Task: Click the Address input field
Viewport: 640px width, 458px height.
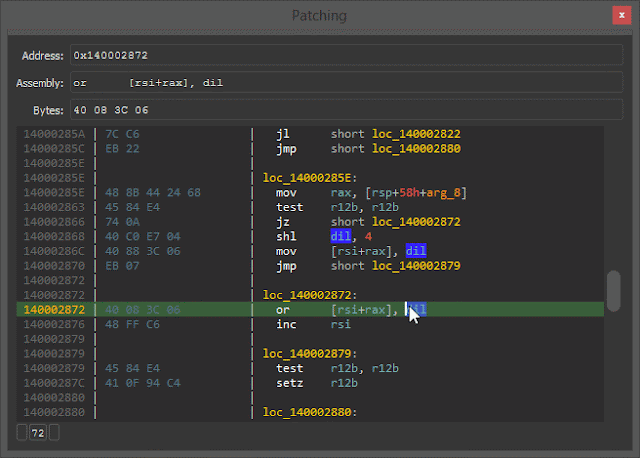Action: pyautogui.click(x=346, y=55)
